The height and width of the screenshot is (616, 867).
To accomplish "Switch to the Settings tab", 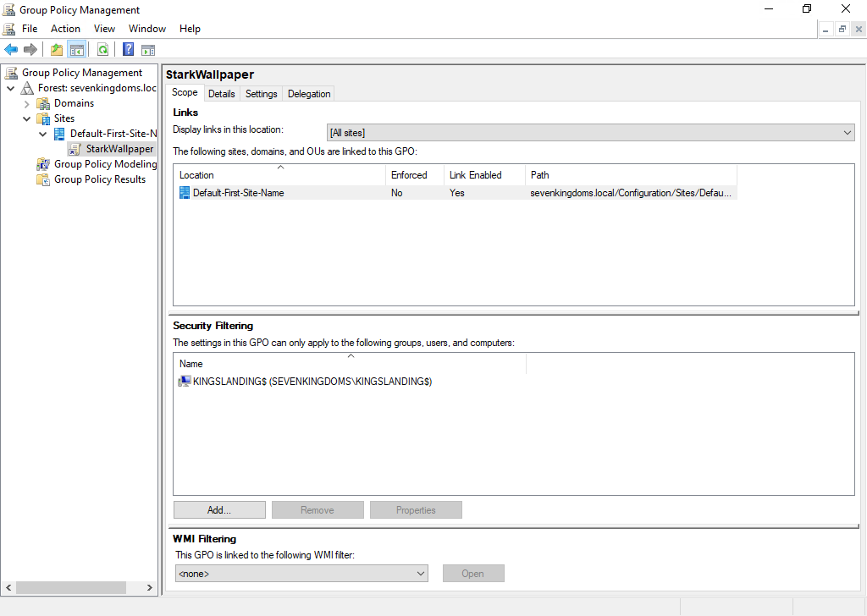I will (x=261, y=94).
